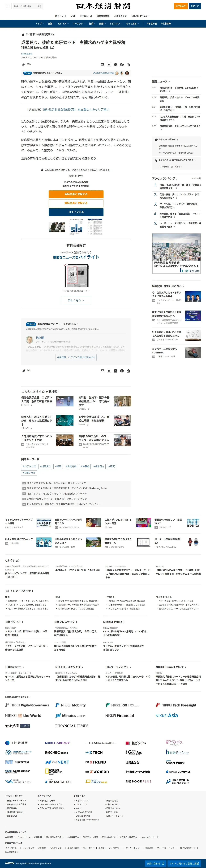The image size is (206, 868).
Task: Open the NIKKEI Prime dropdown
Action: pyautogui.click(x=141, y=16)
